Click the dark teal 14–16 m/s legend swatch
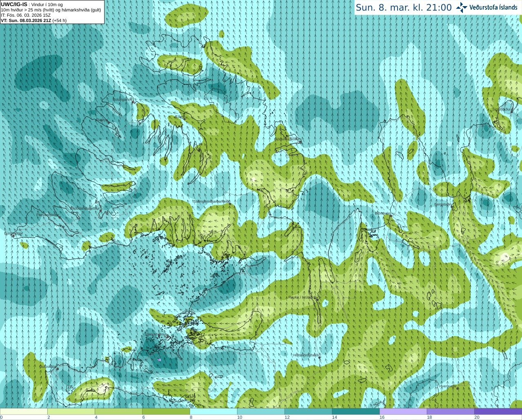 click(x=356, y=411)
